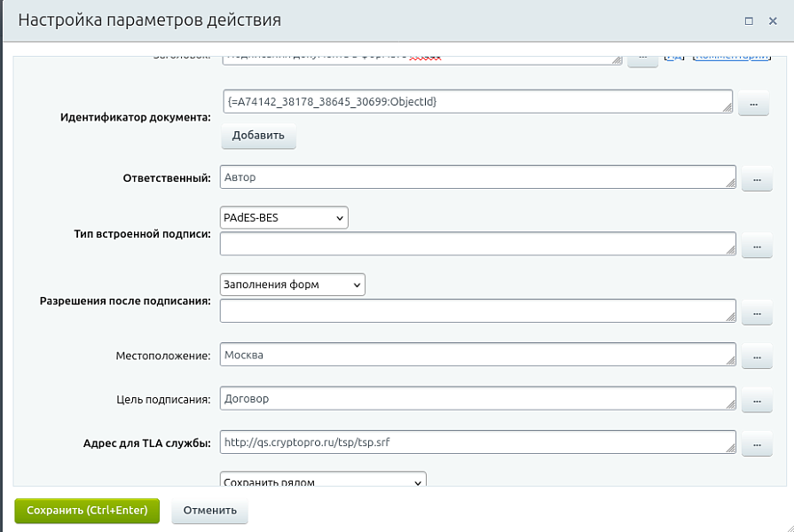Viewport: 794px width, 532px height.
Task: Click the ellipsis button next to Идентификатор документа
Action: [x=752, y=105]
